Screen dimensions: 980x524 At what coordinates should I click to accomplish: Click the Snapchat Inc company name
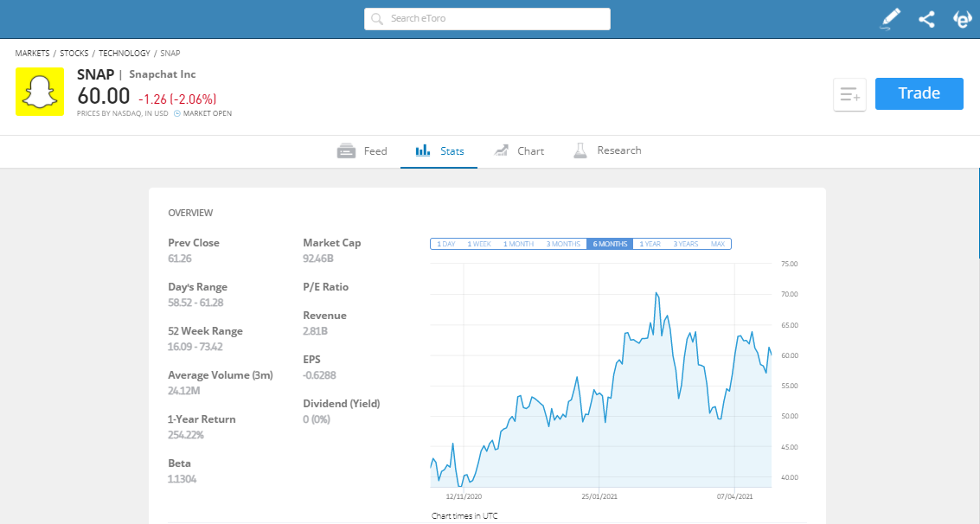(163, 74)
